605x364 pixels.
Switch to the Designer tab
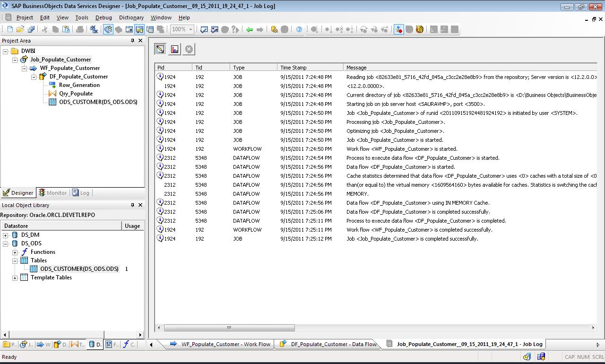click(x=18, y=193)
